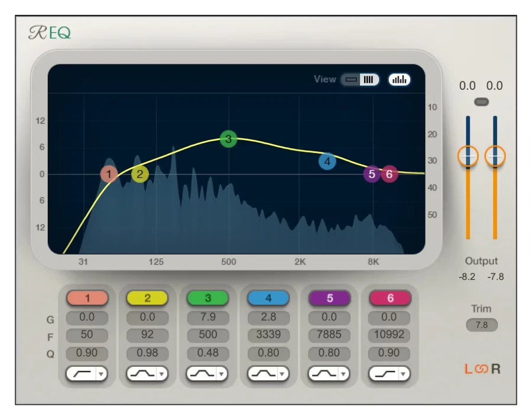This screenshot has width=532, height=420.
Task: Click band 4 gain field 2.8
Action: pyautogui.click(x=268, y=317)
